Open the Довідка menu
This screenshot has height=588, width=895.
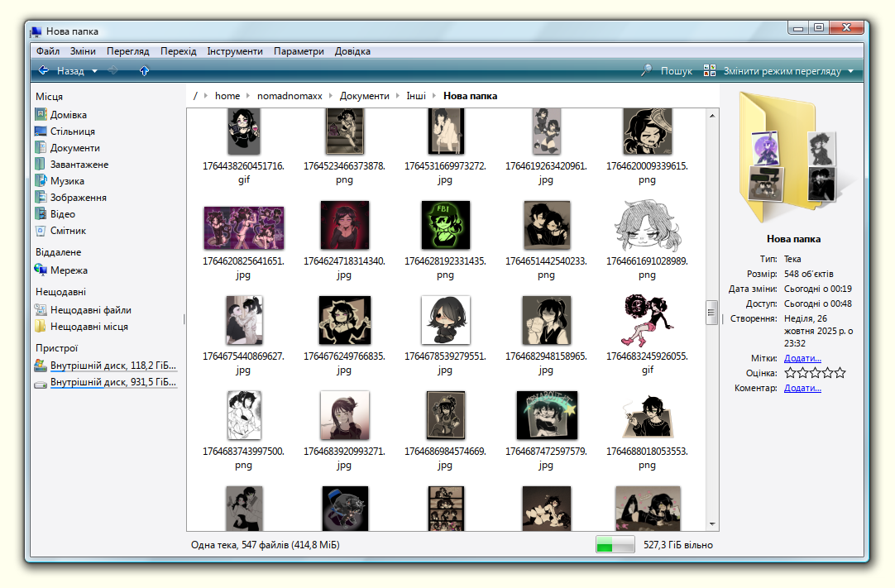tap(352, 51)
